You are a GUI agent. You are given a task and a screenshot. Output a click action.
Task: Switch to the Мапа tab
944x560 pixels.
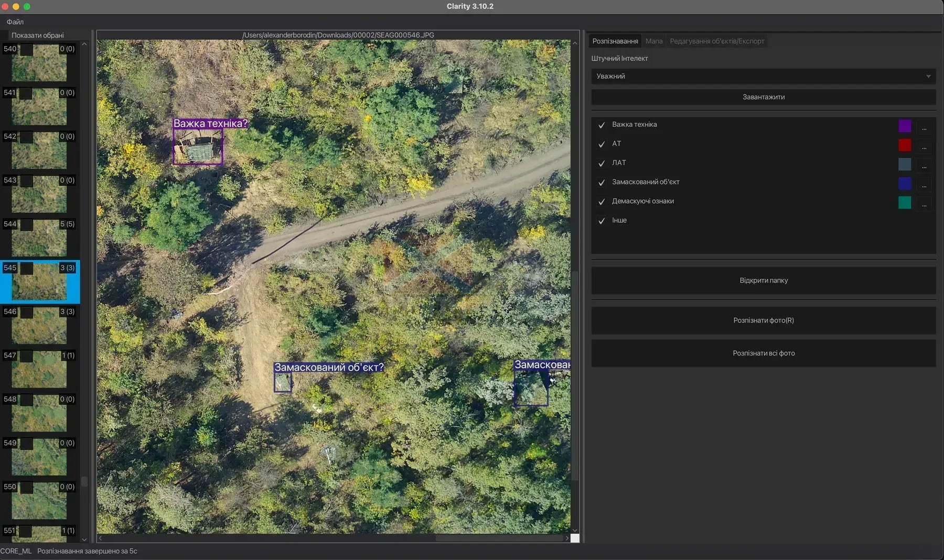click(x=654, y=41)
